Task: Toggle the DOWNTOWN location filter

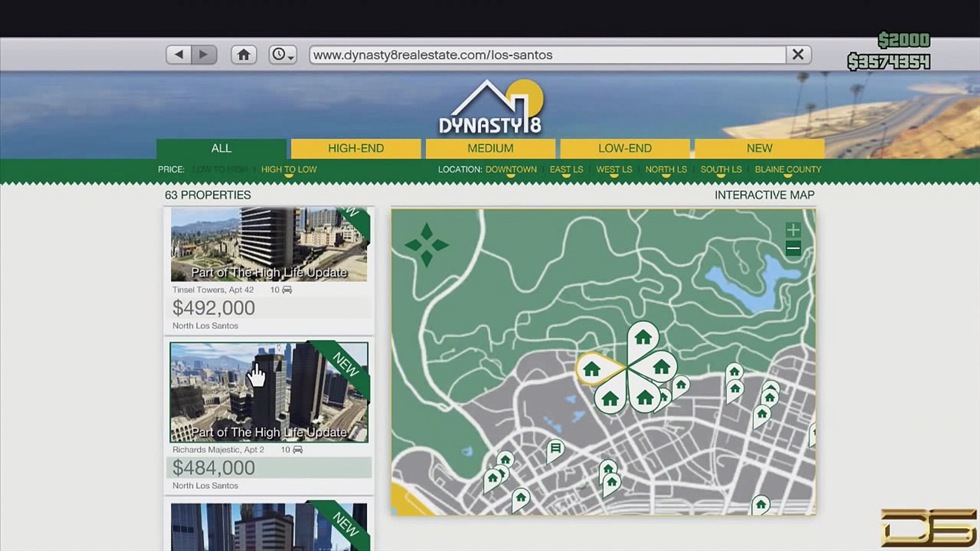Action: coord(511,169)
